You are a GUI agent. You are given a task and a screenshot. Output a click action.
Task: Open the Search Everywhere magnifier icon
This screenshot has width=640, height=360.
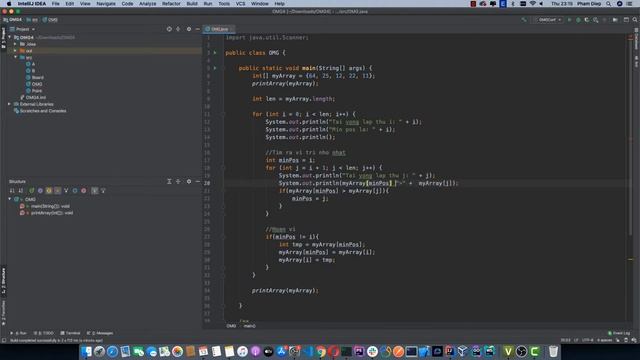coord(635,20)
